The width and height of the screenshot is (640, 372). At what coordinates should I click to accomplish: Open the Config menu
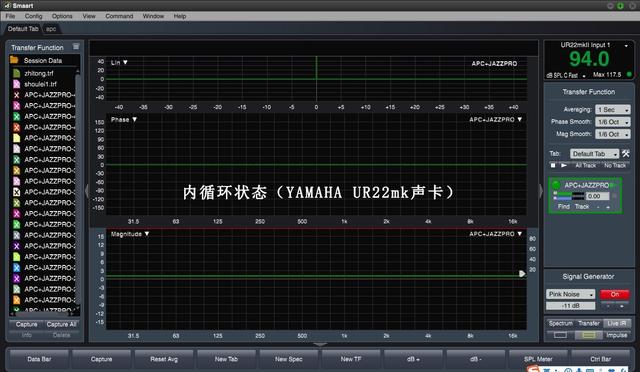point(33,16)
